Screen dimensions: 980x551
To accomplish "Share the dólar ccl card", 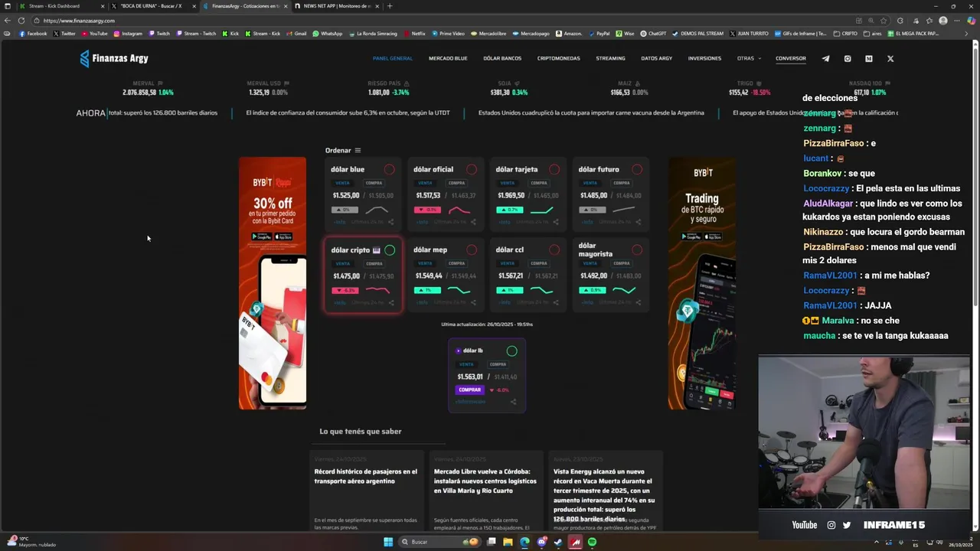I will (556, 302).
